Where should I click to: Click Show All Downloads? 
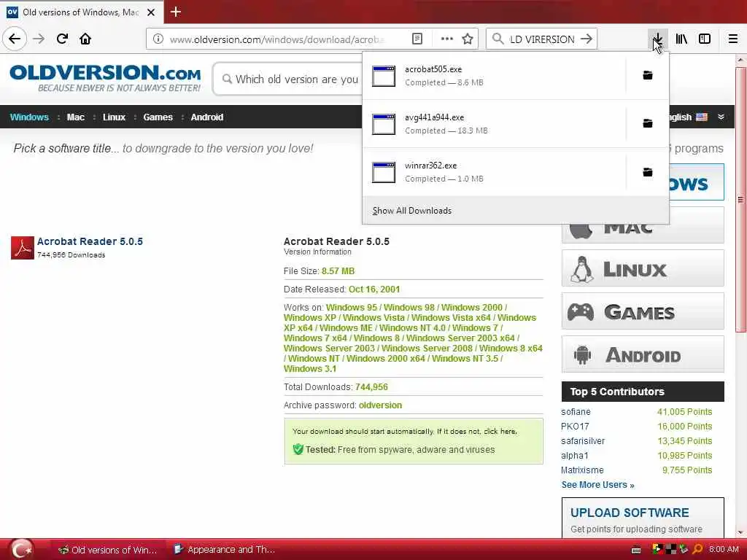point(412,211)
